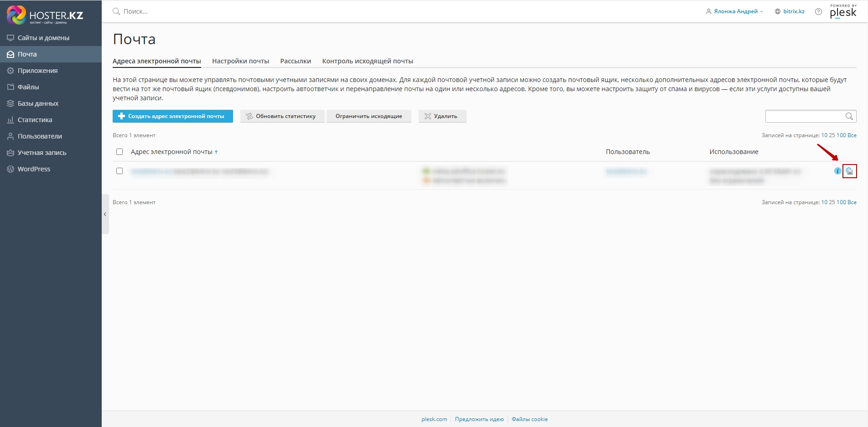
Task: Open the Ялонжа Андрей user dropdown
Action: coord(734,11)
